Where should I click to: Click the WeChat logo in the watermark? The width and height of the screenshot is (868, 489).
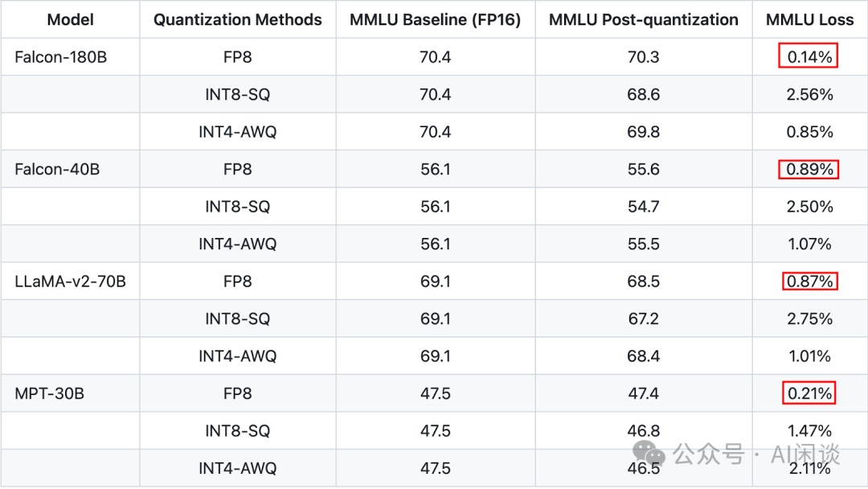tap(649, 454)
